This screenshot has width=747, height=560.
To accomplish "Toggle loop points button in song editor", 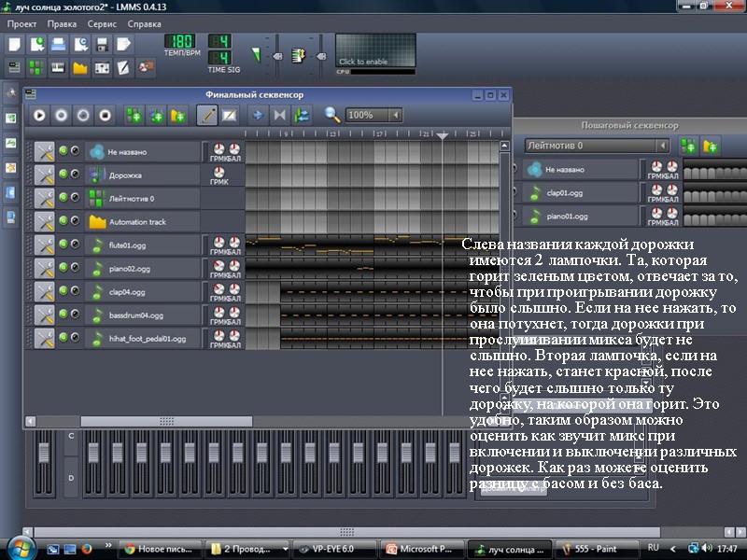I will 279,115.
